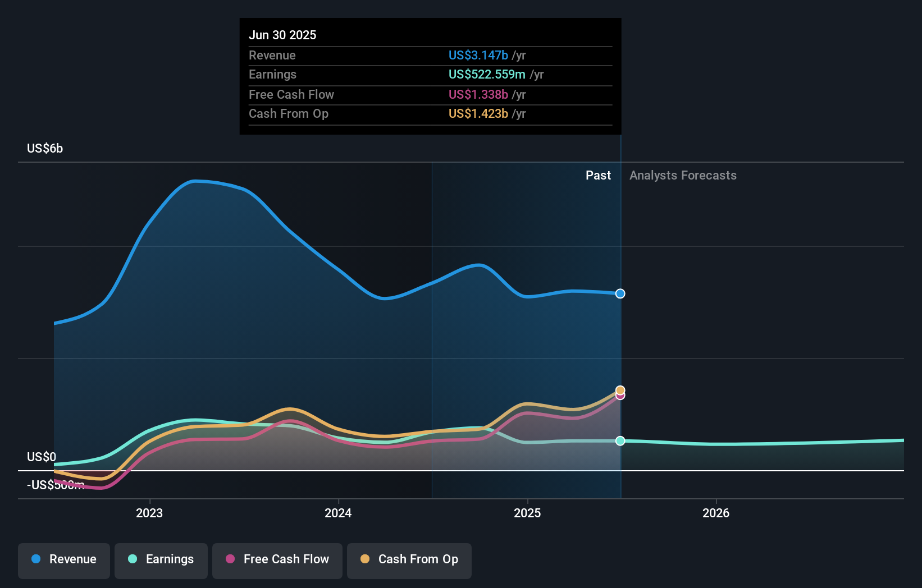Toggle the Cash From Op series visibility
The height and width of the screenshot is (588, 922).
tap(409, 560)
